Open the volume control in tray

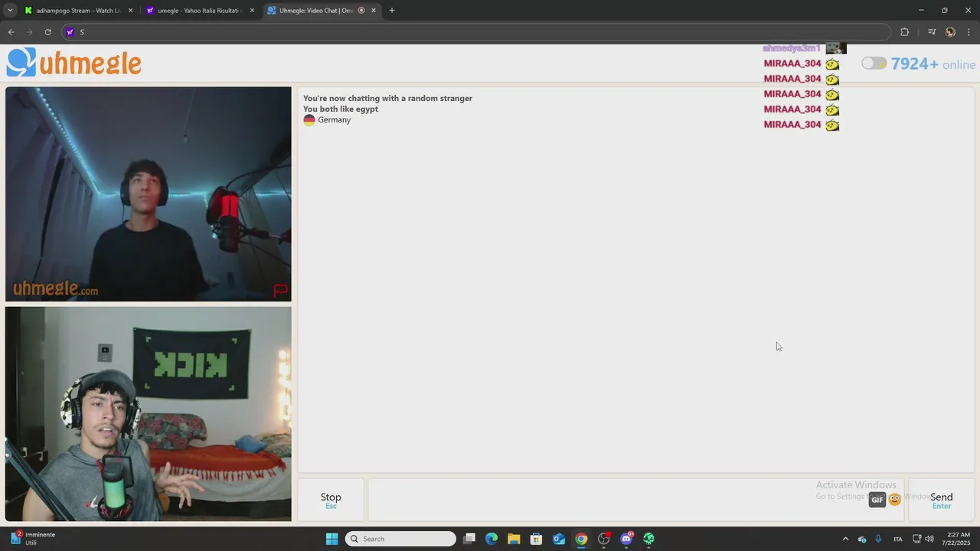tap(929, 539)
